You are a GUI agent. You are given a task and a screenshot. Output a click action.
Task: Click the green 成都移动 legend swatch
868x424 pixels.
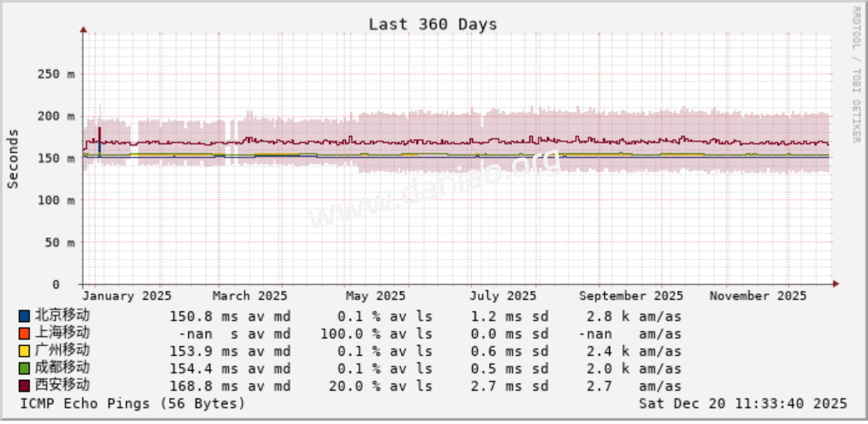click(24, 368)
